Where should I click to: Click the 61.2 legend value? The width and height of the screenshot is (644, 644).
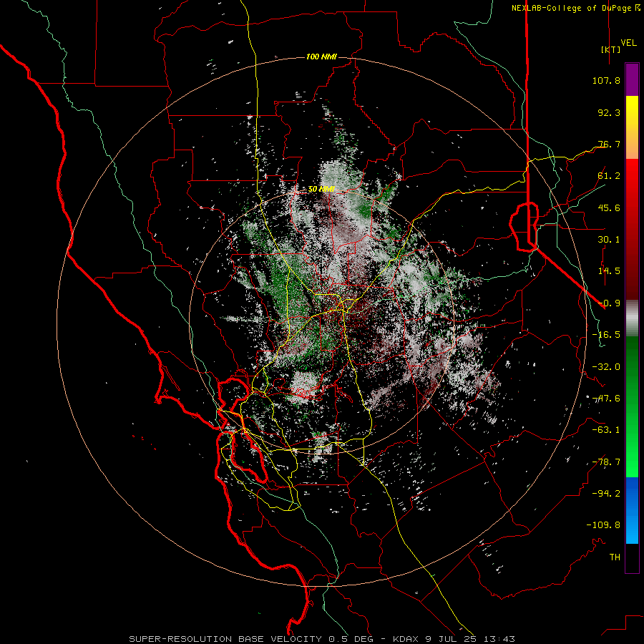tap(609, 176)
